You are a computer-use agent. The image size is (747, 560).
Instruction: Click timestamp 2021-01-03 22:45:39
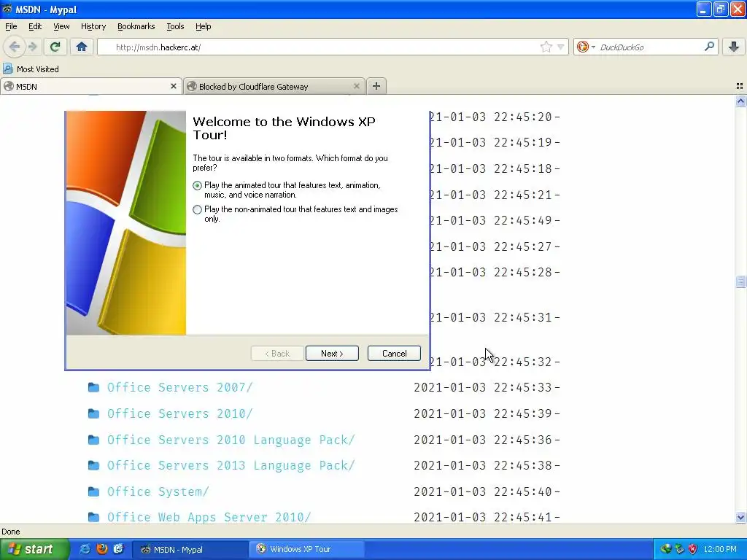pos(483,414)
